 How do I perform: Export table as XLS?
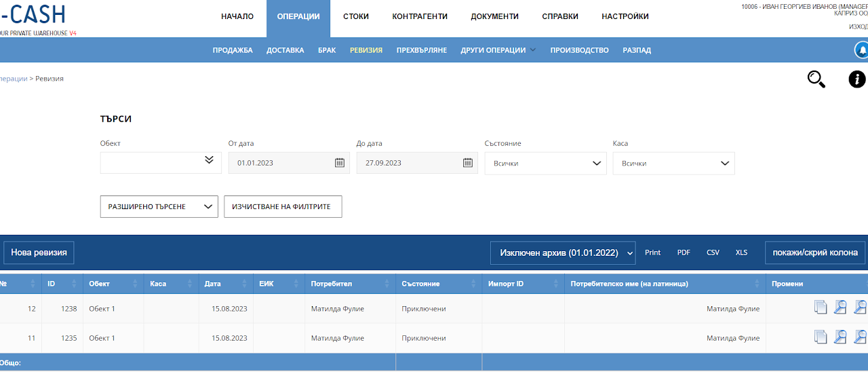coord(741,252)
